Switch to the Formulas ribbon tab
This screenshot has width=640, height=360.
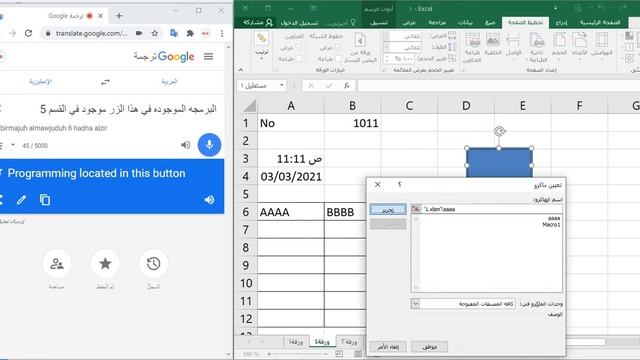(x=490, y=22)
